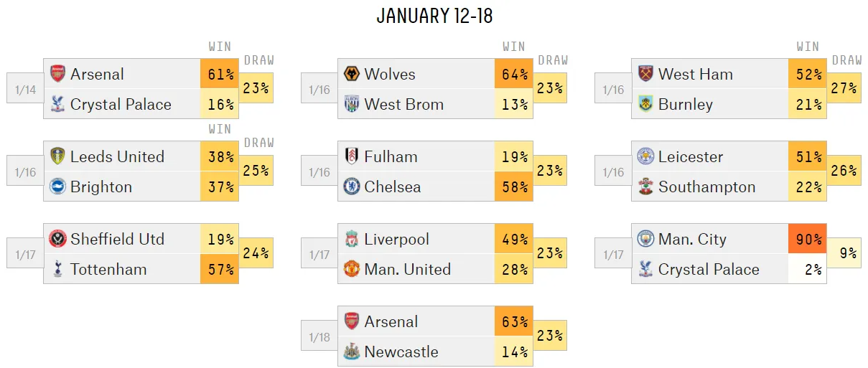Viewport: 868px width, 368px height.
Task: Click the 1/18 match date label
Action: [319, 337]
